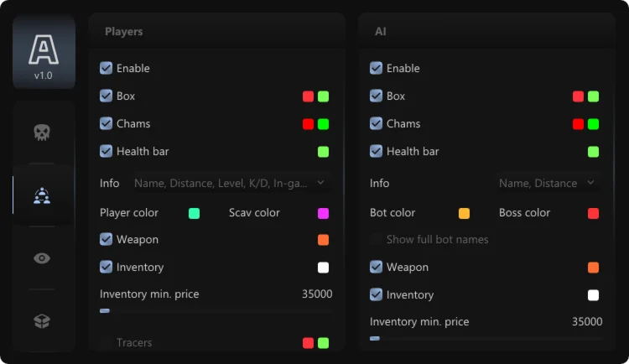Select the players group sidebar icon

(42, 195)
